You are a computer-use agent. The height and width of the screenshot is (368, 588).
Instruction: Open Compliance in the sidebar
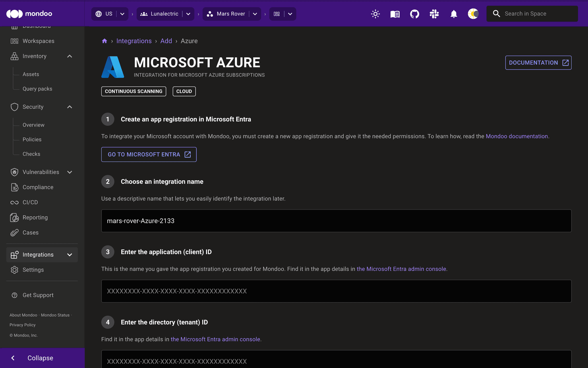coord(38,187)
